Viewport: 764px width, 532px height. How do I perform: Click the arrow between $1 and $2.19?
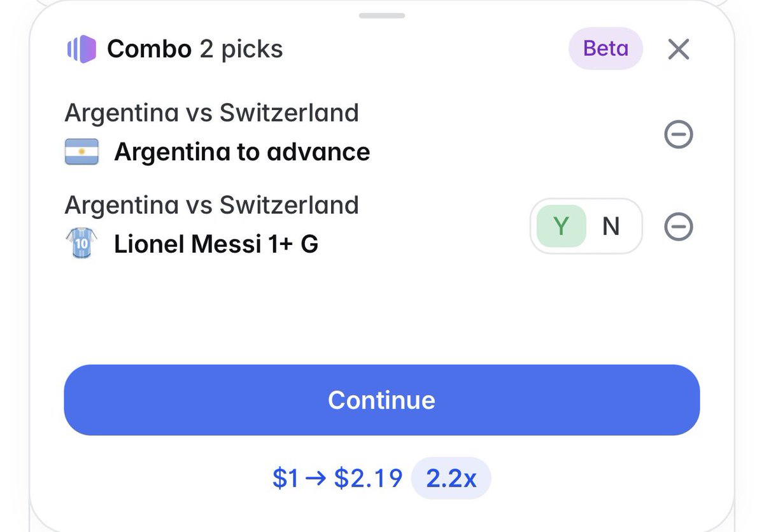pos(316,479)
